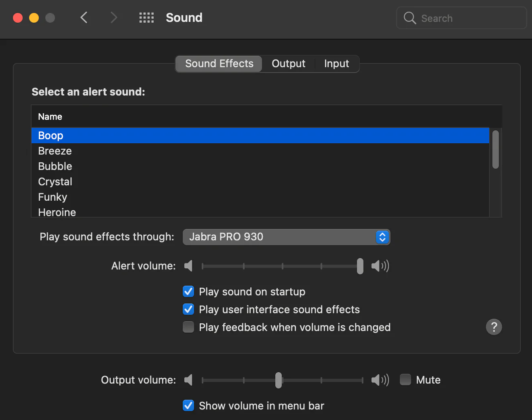
Task: Click the alert volume loud speaker icon
Action: click(x=380, y=266)
